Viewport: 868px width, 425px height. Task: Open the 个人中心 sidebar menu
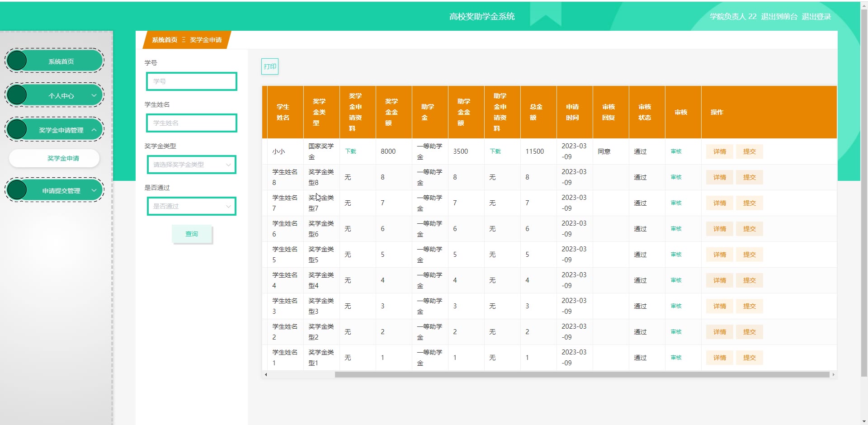[54, 95]
